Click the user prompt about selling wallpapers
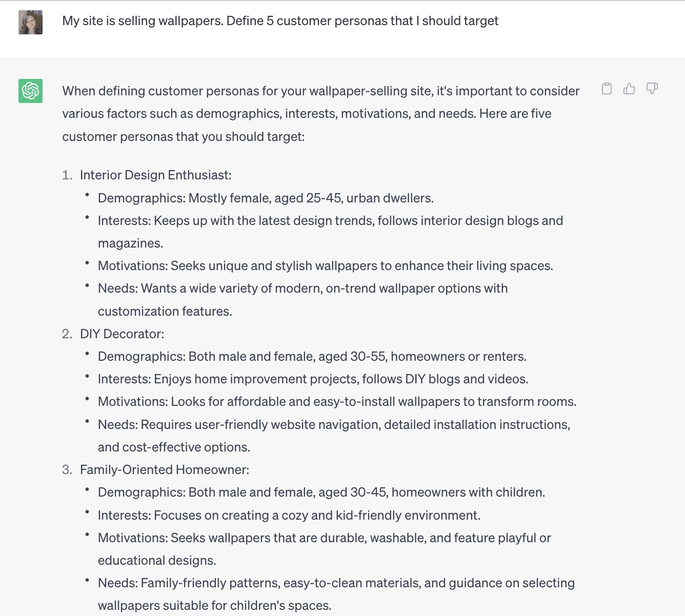Image resolution: width=685 pixels, height=616 pixels. coord(280,21)
